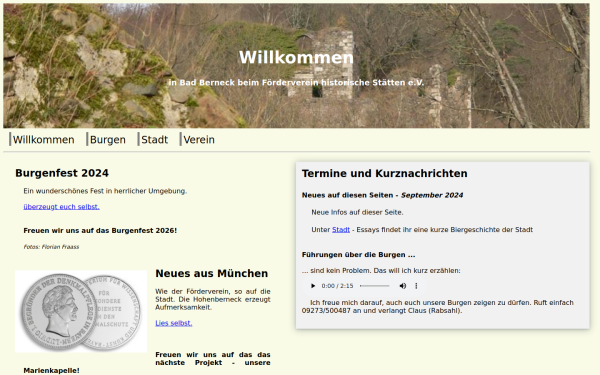Image resolution: width=600 pixels, height=375 pixels.
Task: Play the audio about castle tours
Action: 313,286
